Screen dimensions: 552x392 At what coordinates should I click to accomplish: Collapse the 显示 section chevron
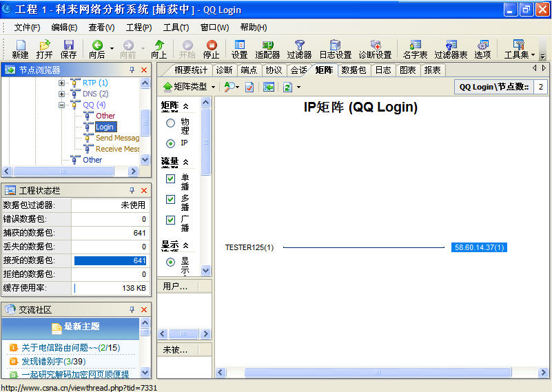click(186, 245)
